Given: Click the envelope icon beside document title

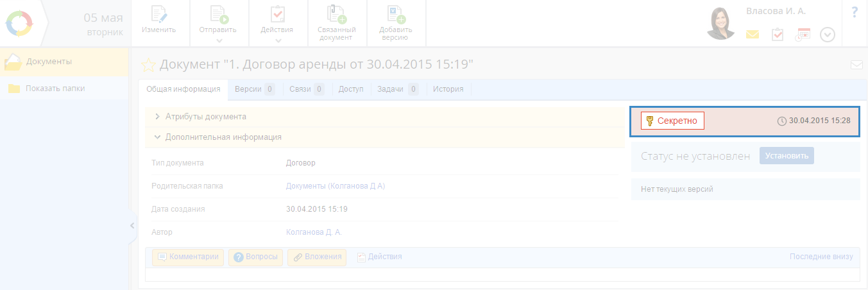Looking at the screenshot, I should point(856,65).
